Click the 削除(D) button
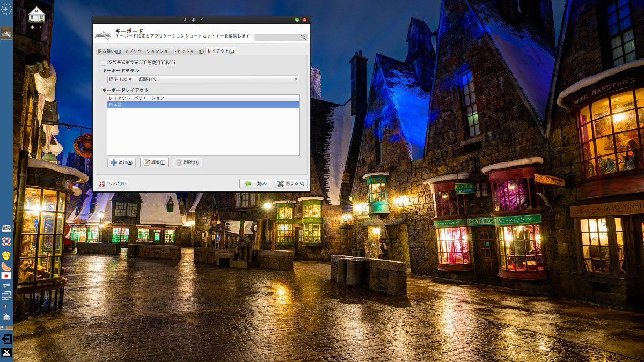This screenshot has height=362, width=644. pos(187,162)
